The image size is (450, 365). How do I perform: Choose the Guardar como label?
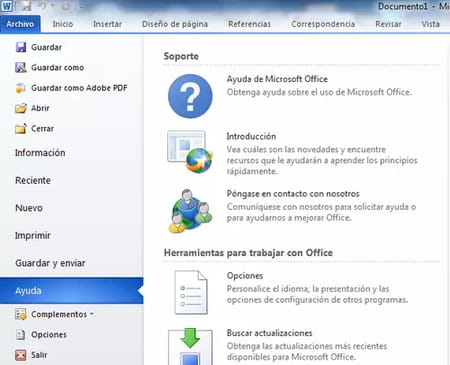coord(57,68)
